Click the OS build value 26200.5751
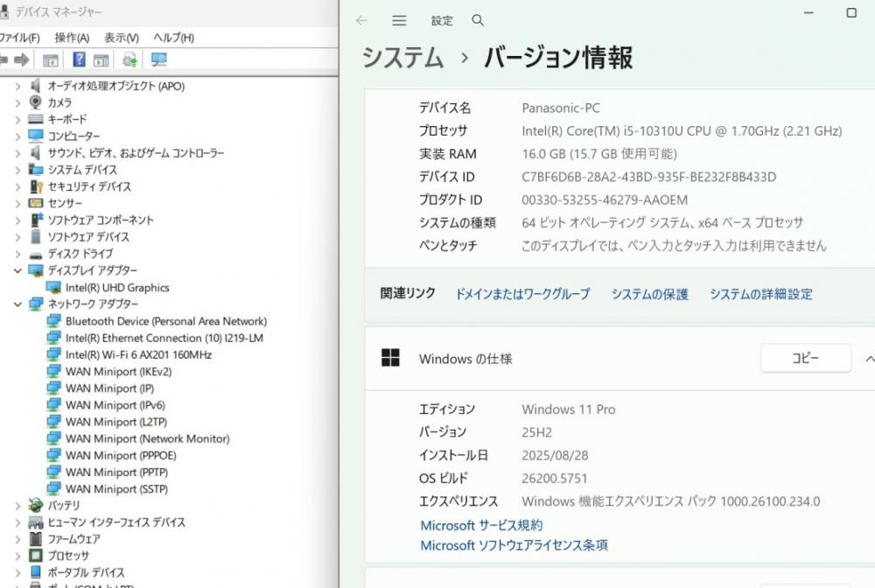The image size is (875, 588). pos(554,478)
